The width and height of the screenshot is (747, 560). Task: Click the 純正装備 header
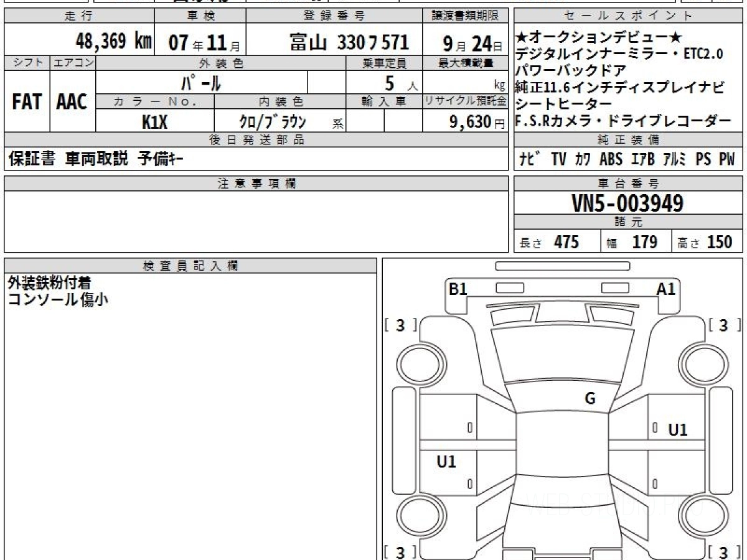point(629,140)
